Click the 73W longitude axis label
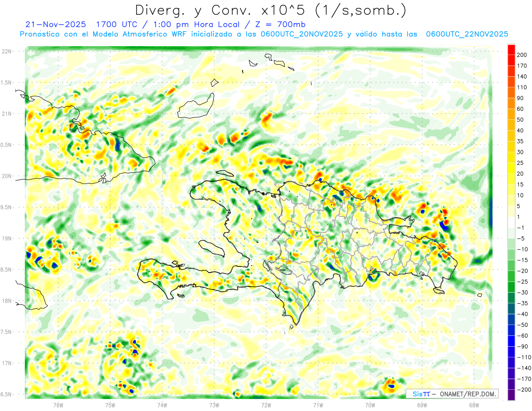This screenshot has height=411, width=532. [214, 404]
